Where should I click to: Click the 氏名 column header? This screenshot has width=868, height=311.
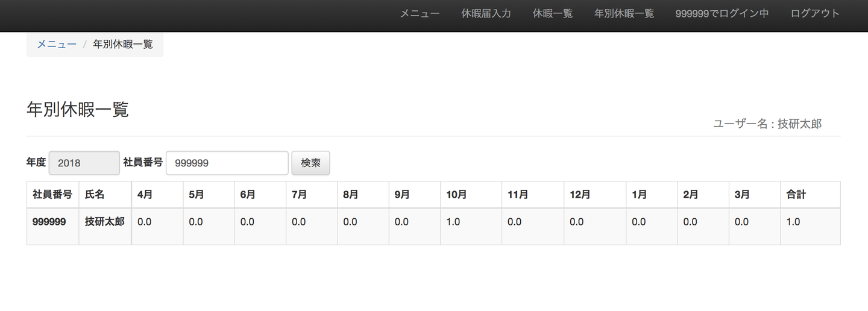pos(95,195)
